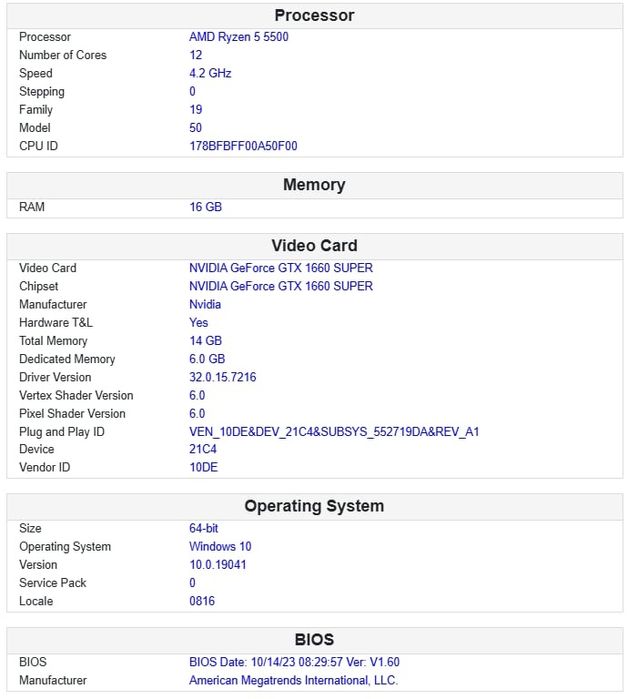Select the OS version '10.0.19041'

(218, 564)
